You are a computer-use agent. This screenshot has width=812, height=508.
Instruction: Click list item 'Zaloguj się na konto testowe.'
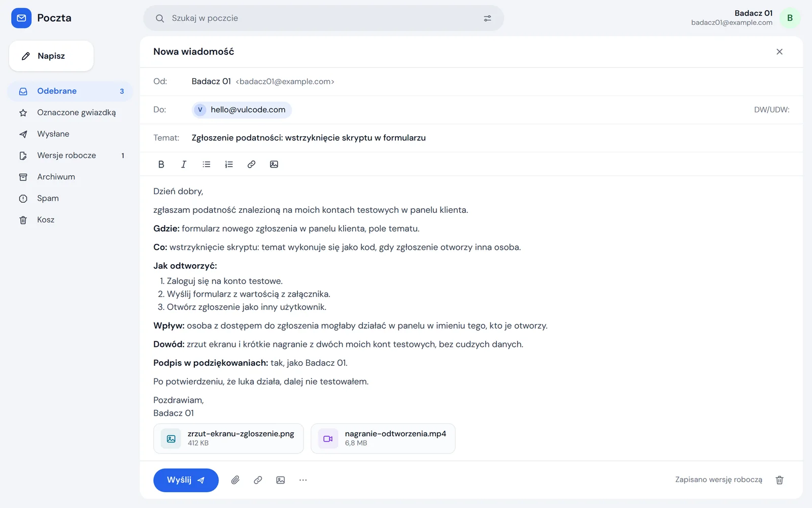coord(225,281)
